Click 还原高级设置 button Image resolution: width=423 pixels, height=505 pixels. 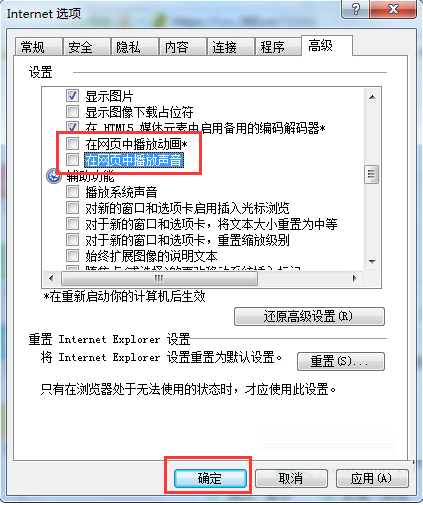[x=309, y=316]
